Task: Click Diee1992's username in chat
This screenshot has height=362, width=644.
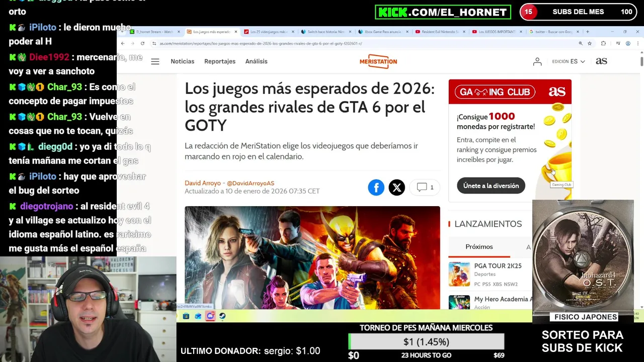Action: tap(49, 57)
